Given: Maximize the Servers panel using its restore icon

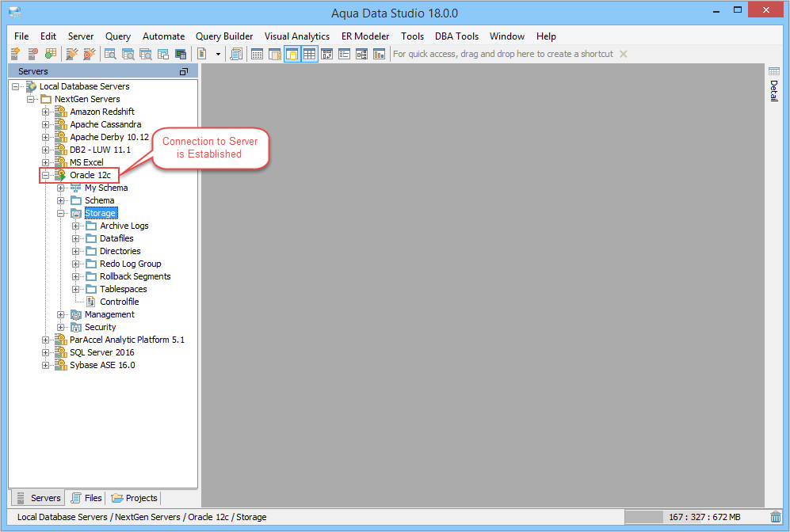Looking at the screenshot, I should click(x=184, y=71).
